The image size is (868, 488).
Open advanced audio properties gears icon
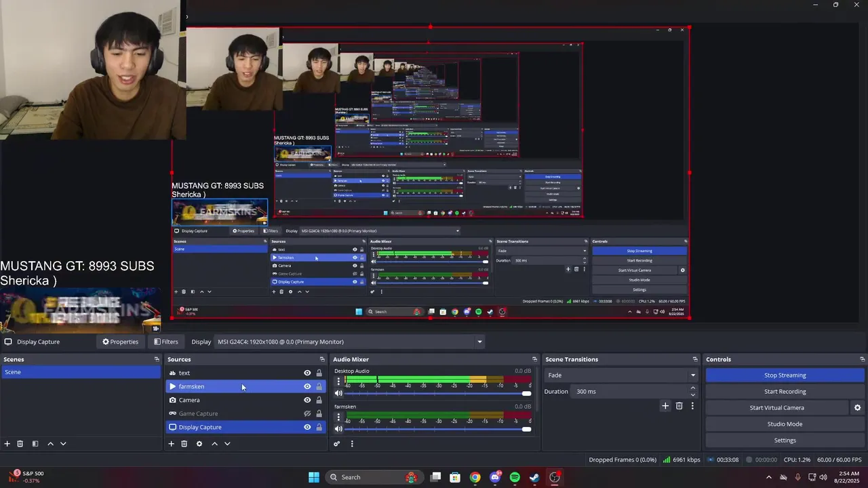[336, 444]
